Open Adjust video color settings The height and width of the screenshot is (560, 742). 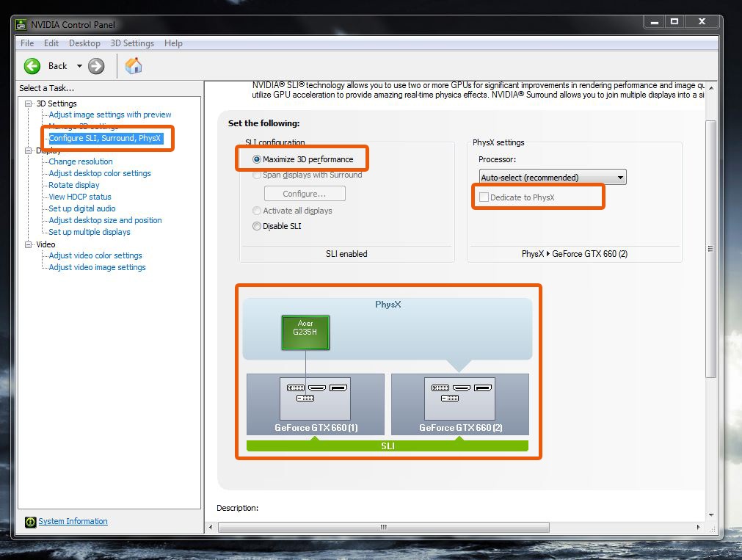95,255
